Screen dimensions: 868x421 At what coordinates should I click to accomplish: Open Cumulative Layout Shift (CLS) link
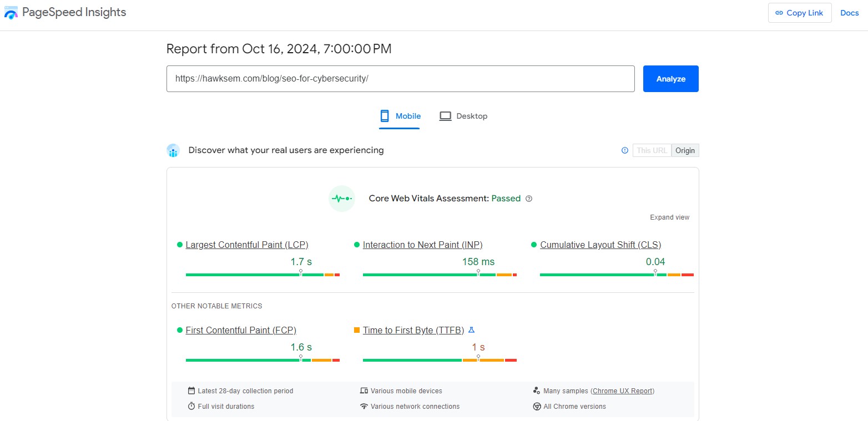(600, 245)
